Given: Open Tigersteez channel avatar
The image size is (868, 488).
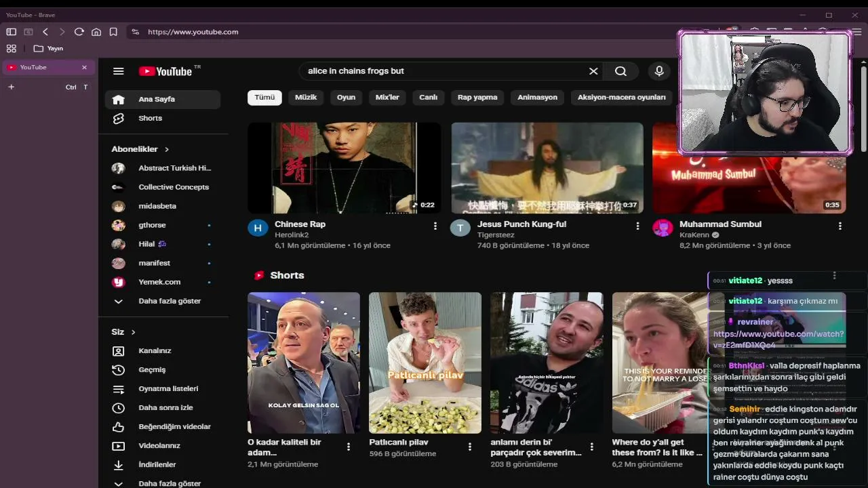Looking at the screenshot, I should click(x=460, y=228).
